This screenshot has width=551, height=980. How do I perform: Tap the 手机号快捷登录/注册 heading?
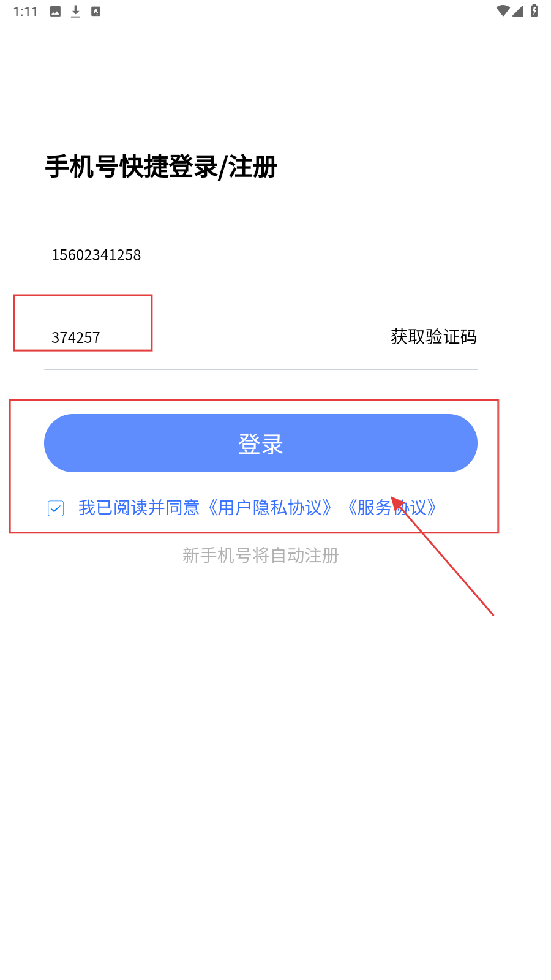click(x=161, y=167)
